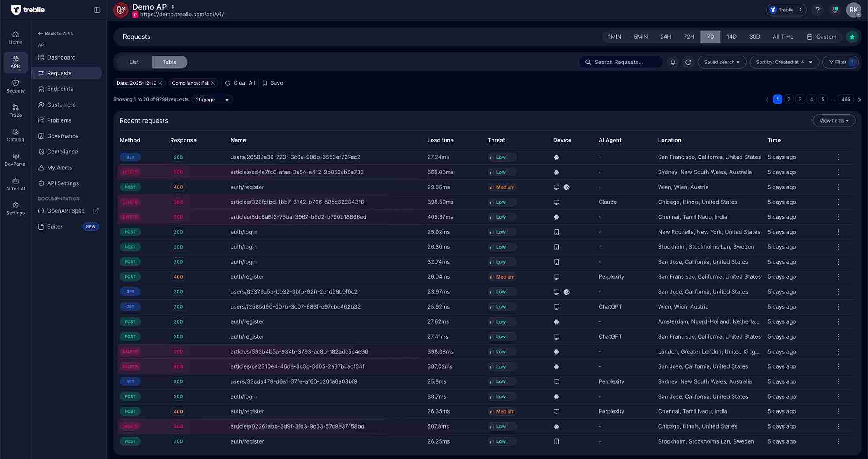This screenshot has height=459, width=868.
Task: Open Alfred AI in sidebar
Action: [15, 184]
